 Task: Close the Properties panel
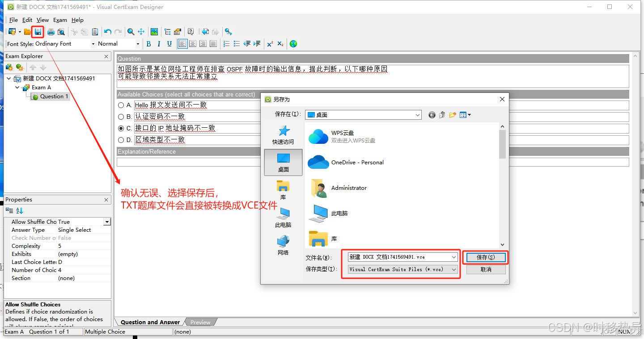tap(106, 200)
